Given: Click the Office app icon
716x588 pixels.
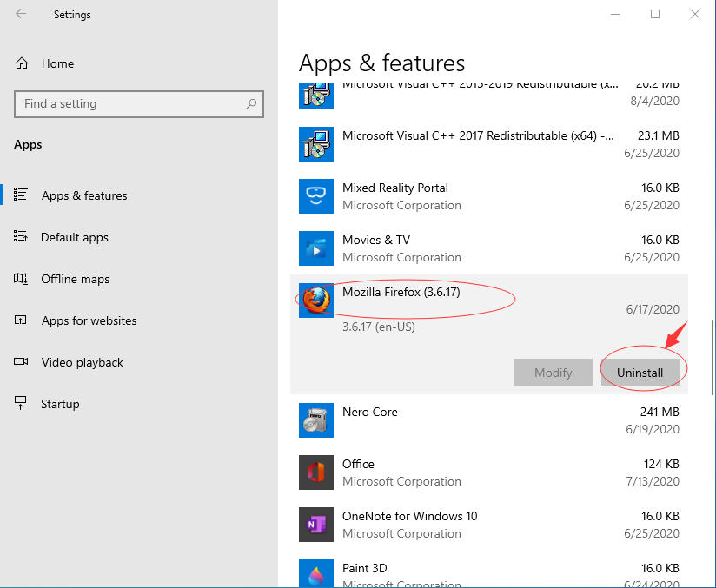Looking at the screenshot, I should (316, 472).
